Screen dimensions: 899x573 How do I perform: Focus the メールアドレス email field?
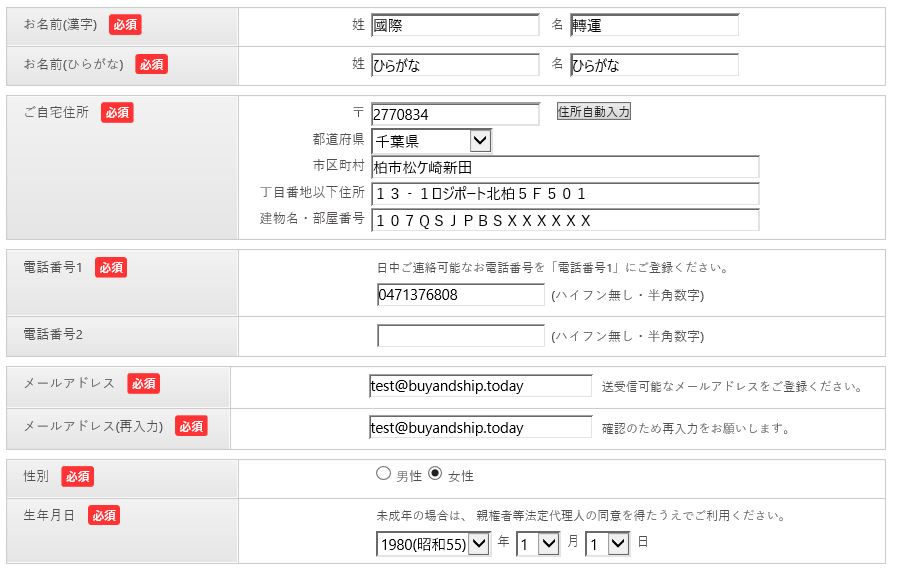click(x=480, y=386)
